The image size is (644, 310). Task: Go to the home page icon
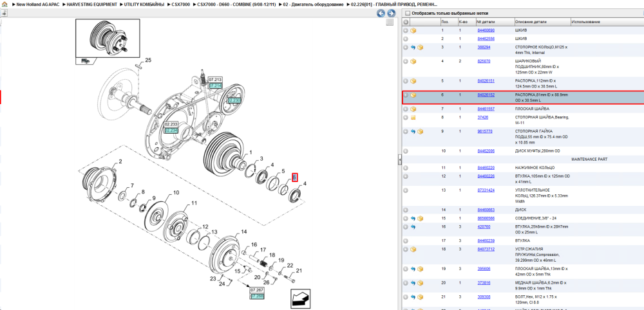pyautogui.click(x=4, y=4)
